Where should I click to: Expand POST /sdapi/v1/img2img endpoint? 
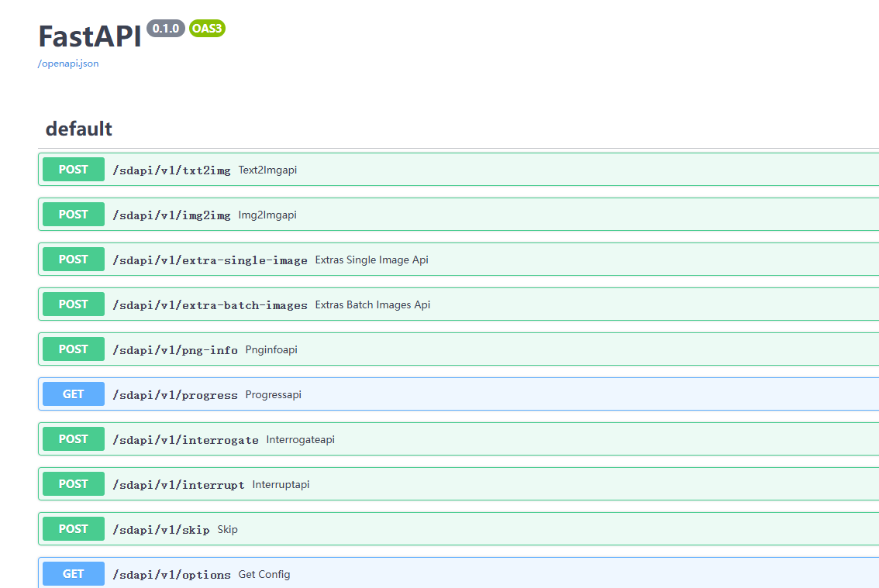459,214
